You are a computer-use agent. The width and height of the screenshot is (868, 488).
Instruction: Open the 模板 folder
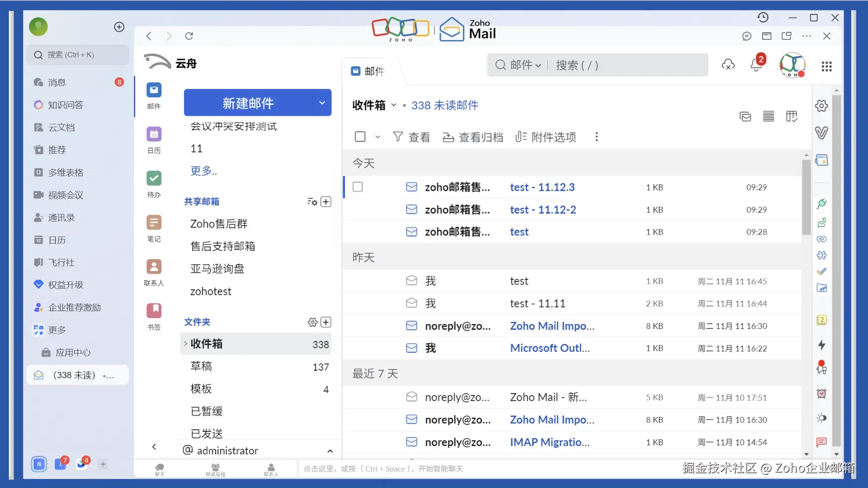tap(257, 389)
